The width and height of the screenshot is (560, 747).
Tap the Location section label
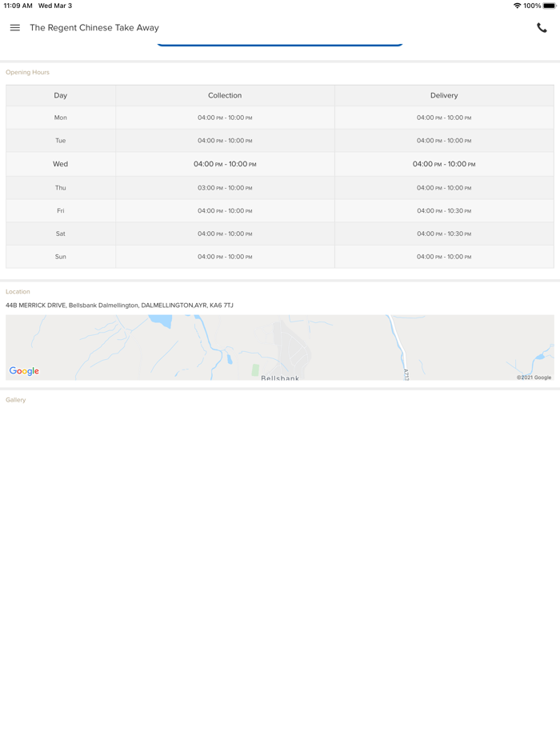(x=18, y=292)
